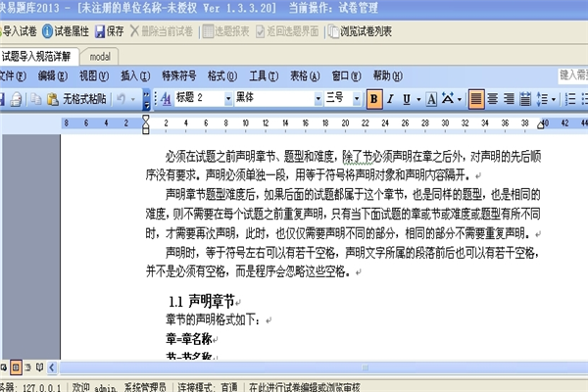
Task: Open the style dropdown showing 标题 2
Action: click(x=228, y=99)
